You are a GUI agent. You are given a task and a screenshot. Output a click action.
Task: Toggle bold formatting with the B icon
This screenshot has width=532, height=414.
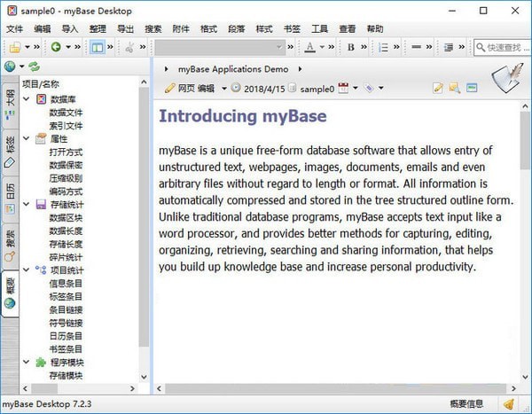[x=350, y=47]
